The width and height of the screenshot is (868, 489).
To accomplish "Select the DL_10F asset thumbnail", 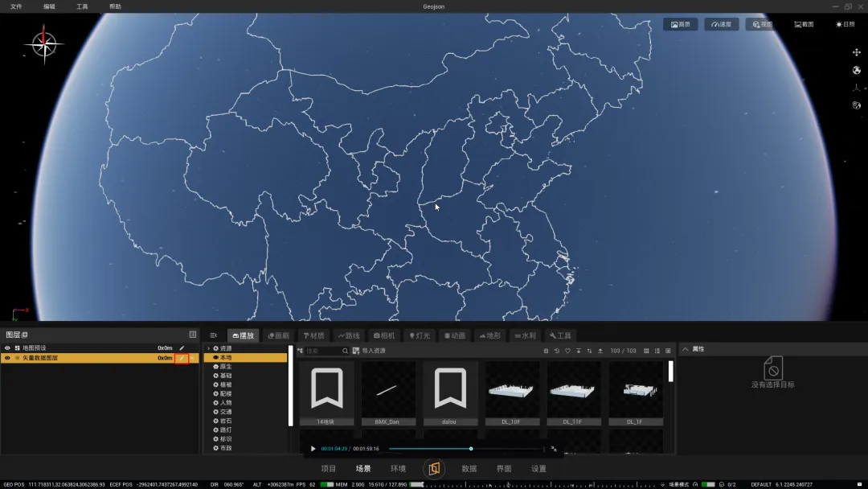I will pos(512,393).
